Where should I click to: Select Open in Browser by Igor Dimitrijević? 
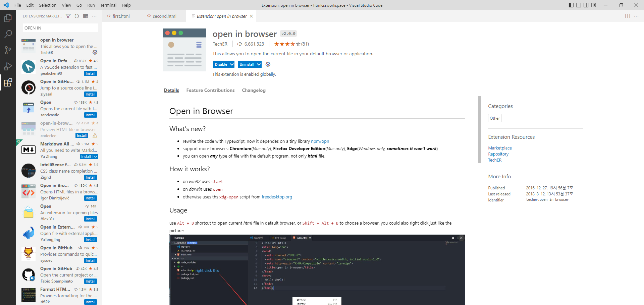pos(59,192)
